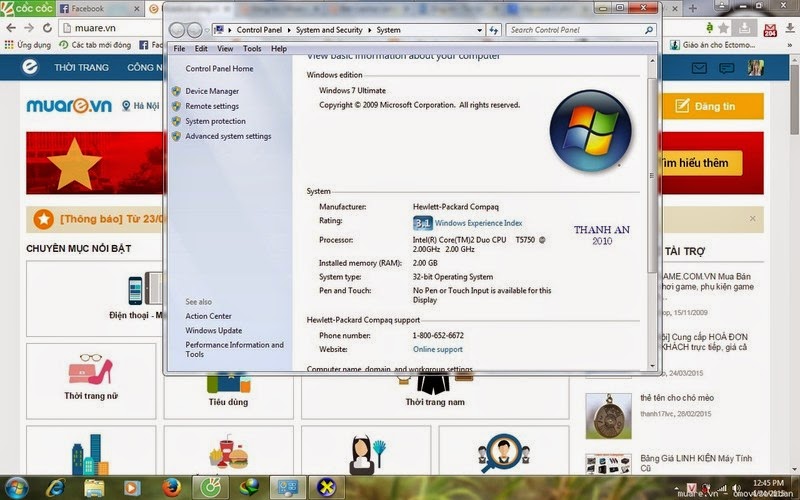The width and height of the screenshot is (800, 500).
Task: Open the File menu in Control Panel
Action: (179, 48)
